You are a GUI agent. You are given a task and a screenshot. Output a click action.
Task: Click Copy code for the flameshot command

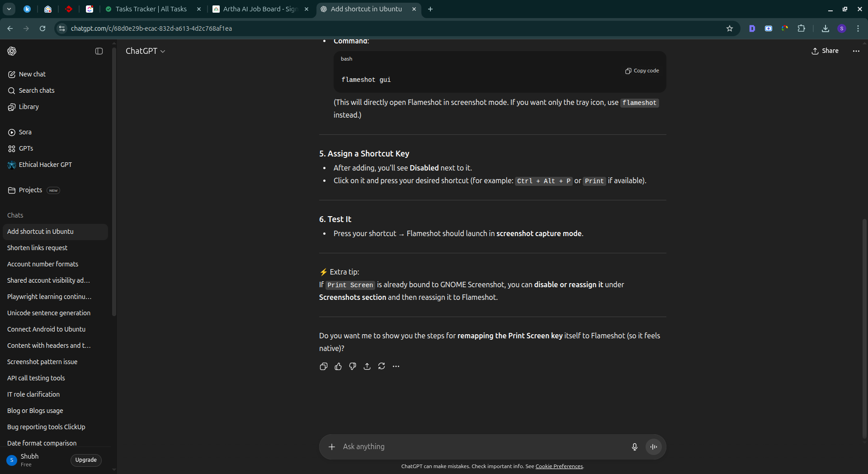click(x=642, y=71)
